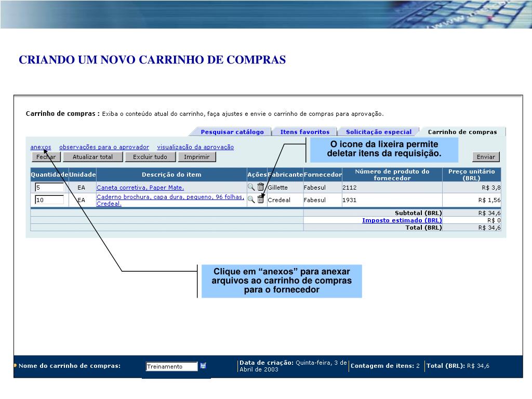Viewport: 532px width, 399px height.
Task: Open the Pesquisar catálogo tab
Action: 232,132
